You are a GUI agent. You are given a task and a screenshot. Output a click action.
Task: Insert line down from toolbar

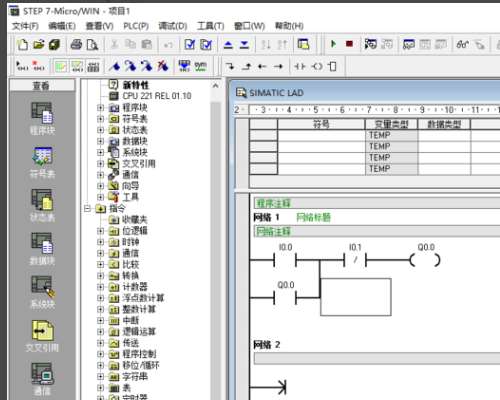click(x=229, y=66)
